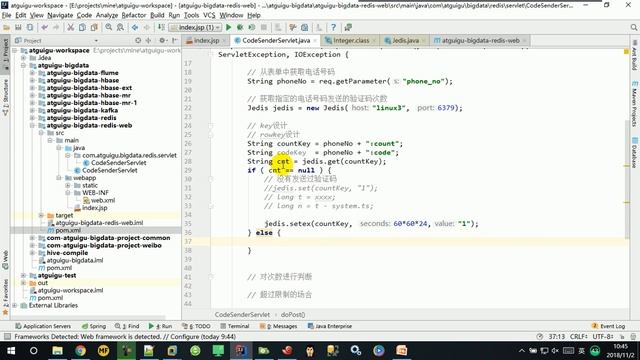Expand the atguigu-bigdata-flume module node

[x=32, y=73]
